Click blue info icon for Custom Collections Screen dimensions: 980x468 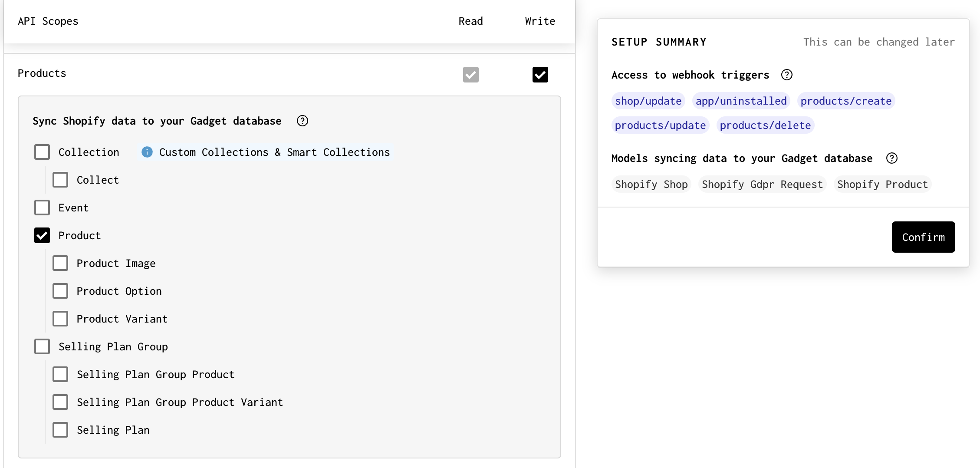(x=147, y=152)
